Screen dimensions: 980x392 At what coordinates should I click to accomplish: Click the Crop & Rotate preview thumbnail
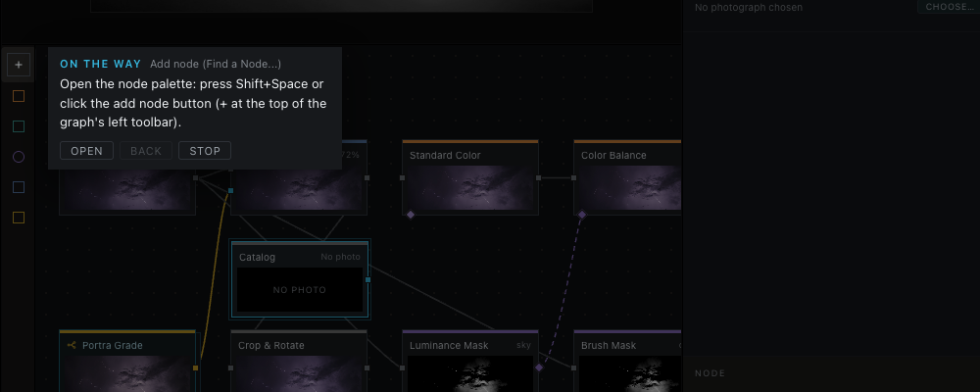point(299,373)
